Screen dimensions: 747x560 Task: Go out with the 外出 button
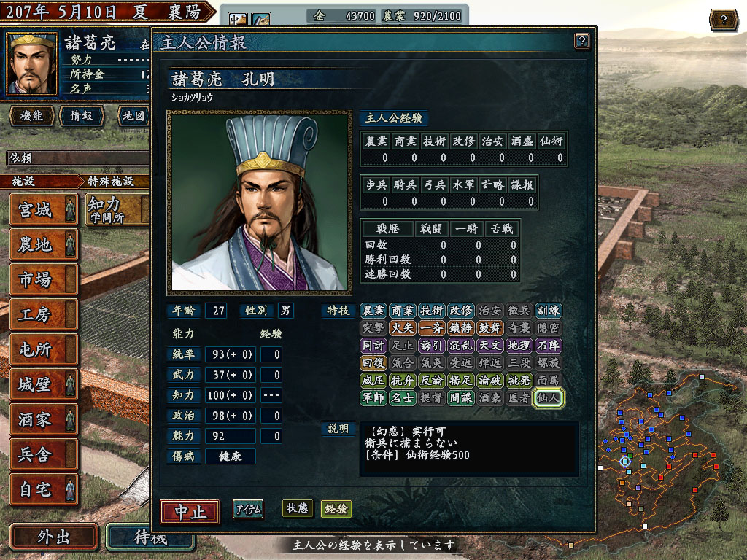coord(53,537)
